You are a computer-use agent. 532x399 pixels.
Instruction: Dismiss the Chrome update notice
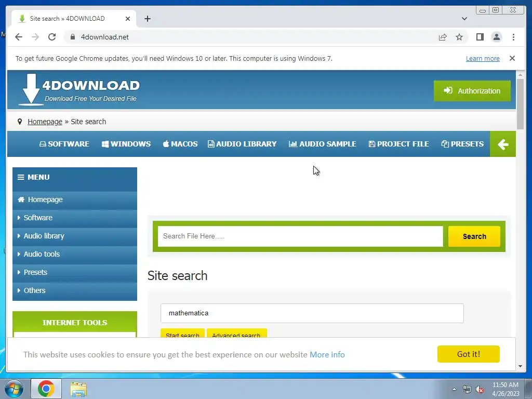click(x=512, y=58)
